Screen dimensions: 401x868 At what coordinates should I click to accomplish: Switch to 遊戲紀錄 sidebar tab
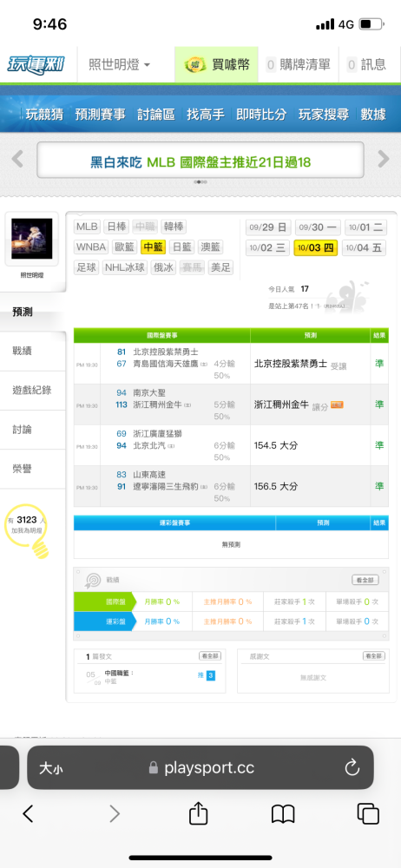pyautogui.click(x=33, y=391)
